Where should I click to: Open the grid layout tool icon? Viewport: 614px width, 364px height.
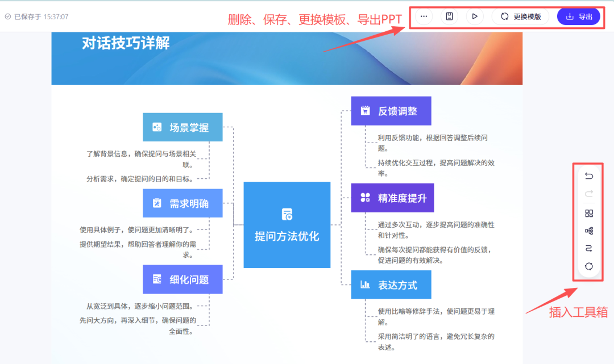tap(589, 214)
